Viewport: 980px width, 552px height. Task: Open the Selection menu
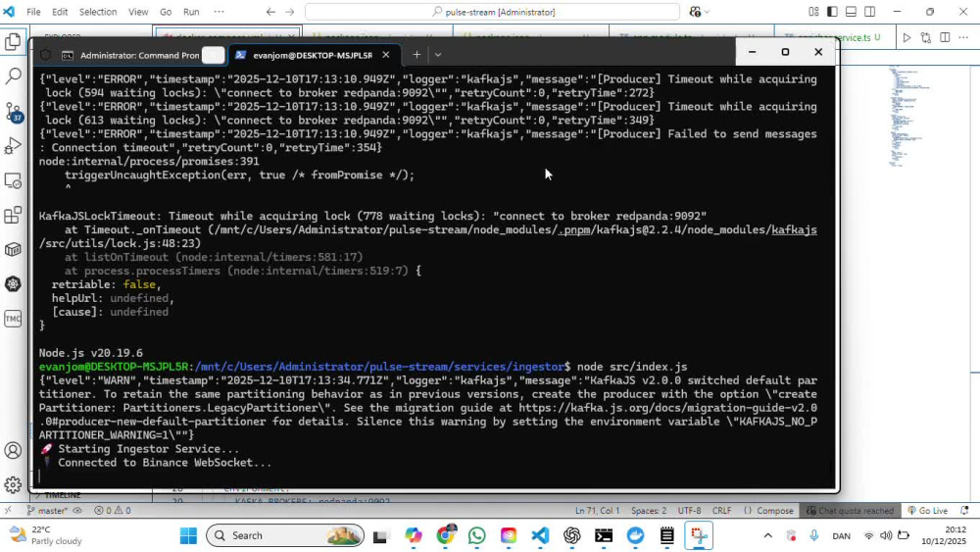tap(97, 12)
